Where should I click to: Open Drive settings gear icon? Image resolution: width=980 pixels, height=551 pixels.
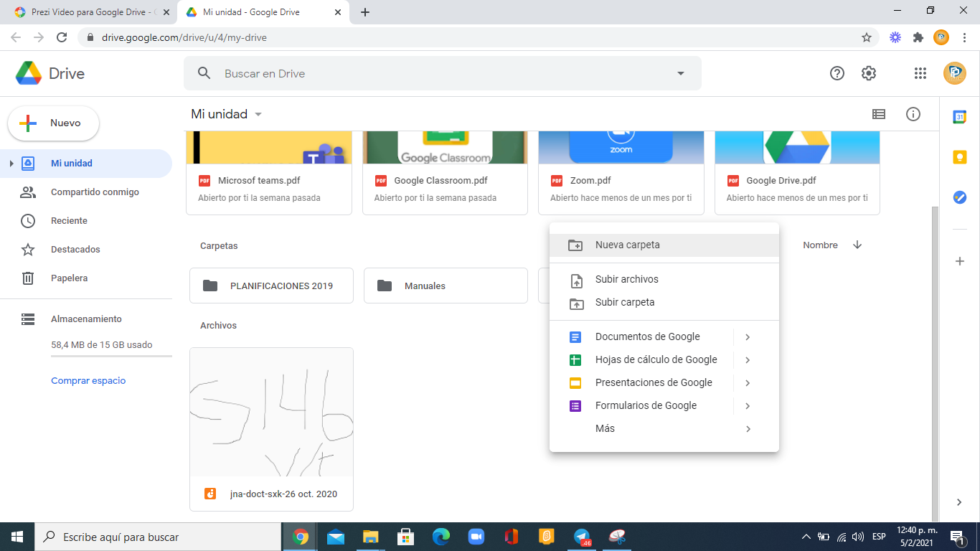coord(869,73)
